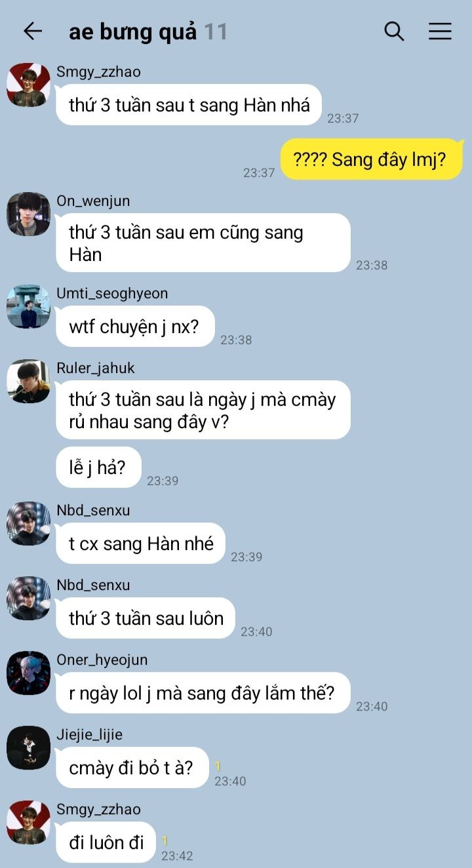Select the 'lễ j hả?' message bubble

98,467
